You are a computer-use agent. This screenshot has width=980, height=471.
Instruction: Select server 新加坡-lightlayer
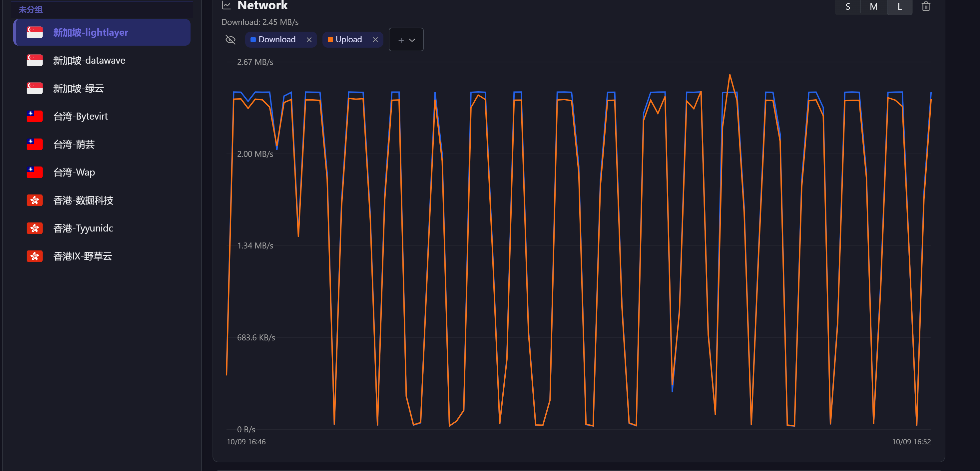102,32
